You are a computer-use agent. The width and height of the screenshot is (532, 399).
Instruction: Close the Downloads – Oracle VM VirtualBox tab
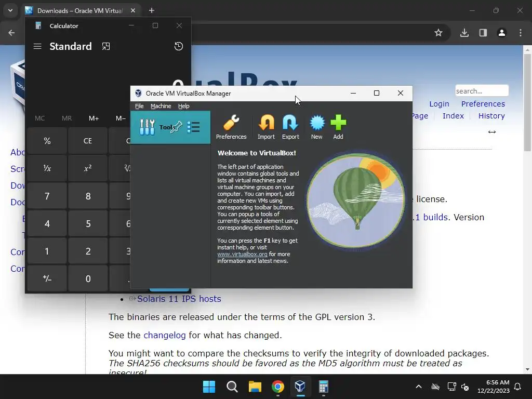[x=133, y=10]
